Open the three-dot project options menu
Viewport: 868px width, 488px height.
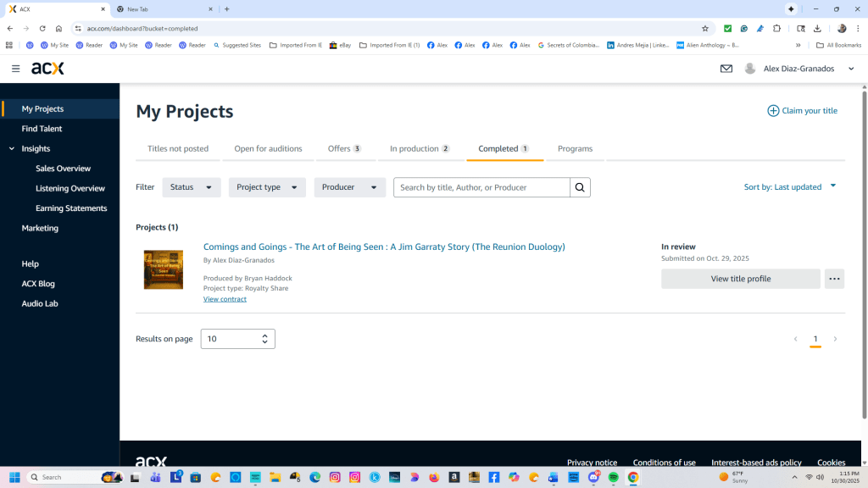834,279
